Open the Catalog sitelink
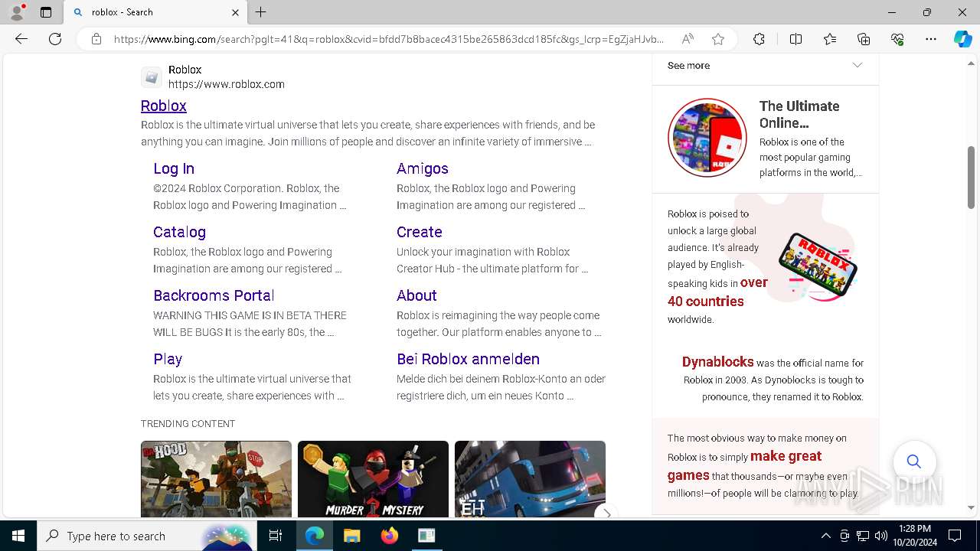The height and width of the screenshot is (551, 980). 179,232
